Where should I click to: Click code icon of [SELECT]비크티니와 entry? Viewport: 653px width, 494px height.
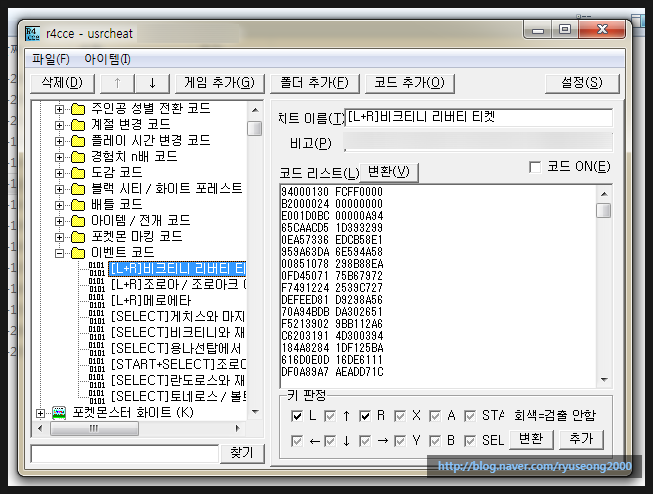tap(97, 333)
